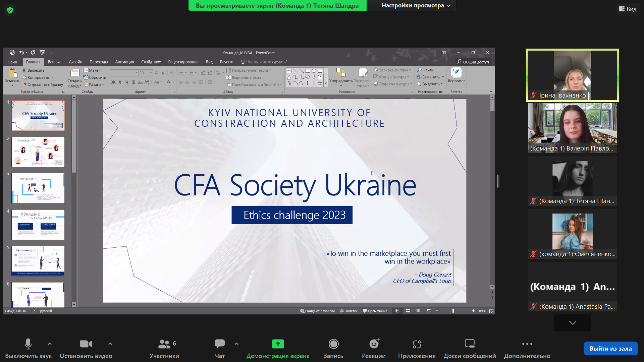Select slide 2 thumbnail Команда №1
644x362 pixels.
pyautogui.click(x=38, y=152)
